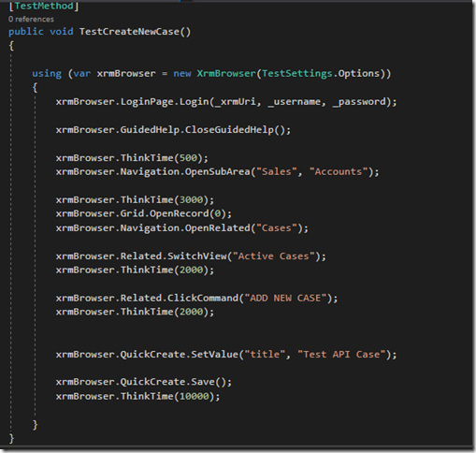This screenshot has height=453, width=476.
Task: Click the "ADD NEW CASE" string literal
Action: 285,298
